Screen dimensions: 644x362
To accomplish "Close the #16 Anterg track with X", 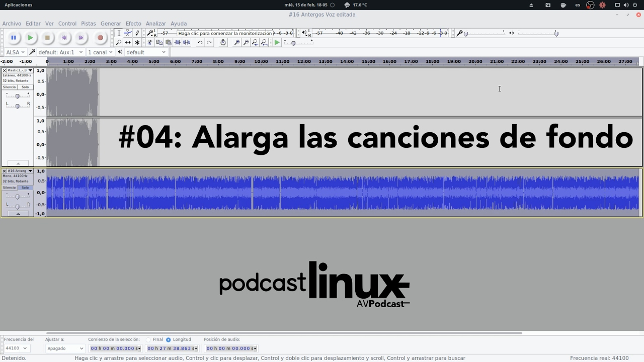I will (x=5, y=171).
